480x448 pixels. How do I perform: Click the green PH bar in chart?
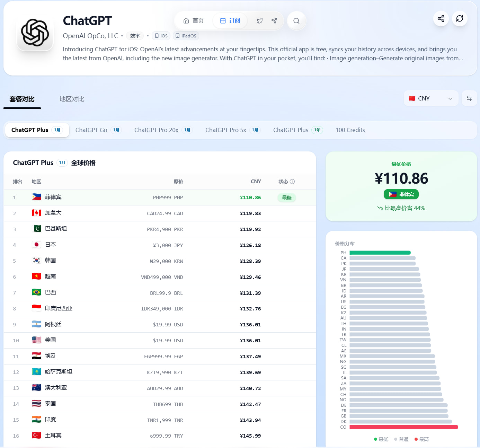[x=380, y=253]
